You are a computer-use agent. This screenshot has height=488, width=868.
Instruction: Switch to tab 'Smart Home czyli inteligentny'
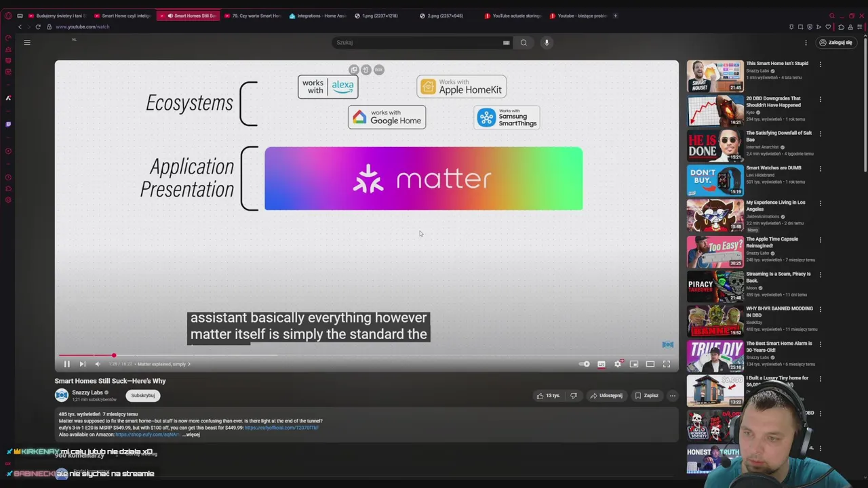[122, 16]
